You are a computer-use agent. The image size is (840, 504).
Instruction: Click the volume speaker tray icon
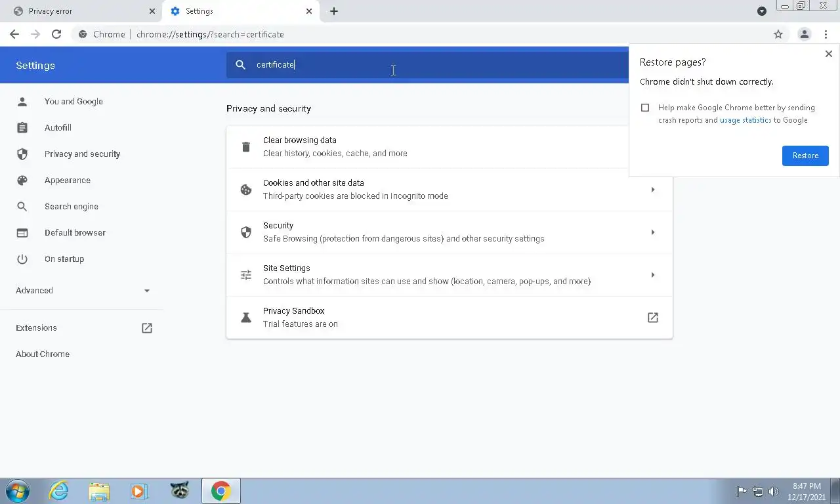(774, 491)
